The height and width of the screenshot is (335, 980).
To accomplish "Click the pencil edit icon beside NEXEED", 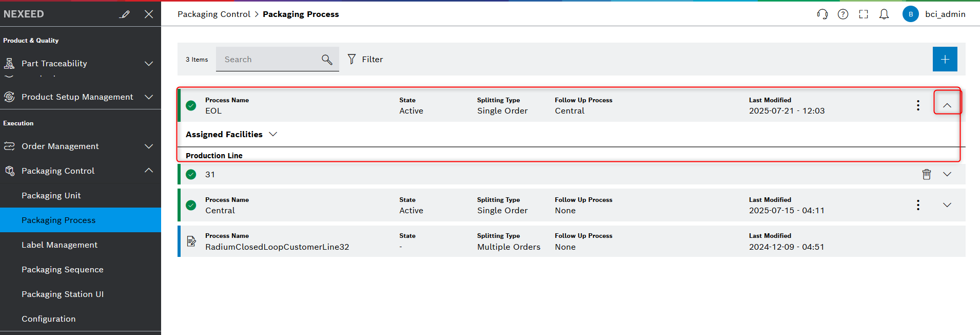I will 125,14.
